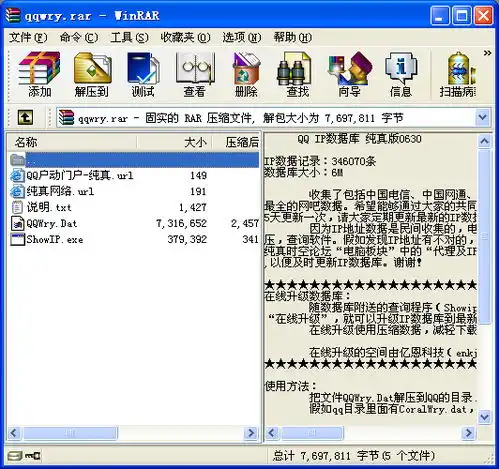Image resolution: width=499 pixels, height=469 pixels.
Task: Click the size value 379,392
Action: [187, 239]
